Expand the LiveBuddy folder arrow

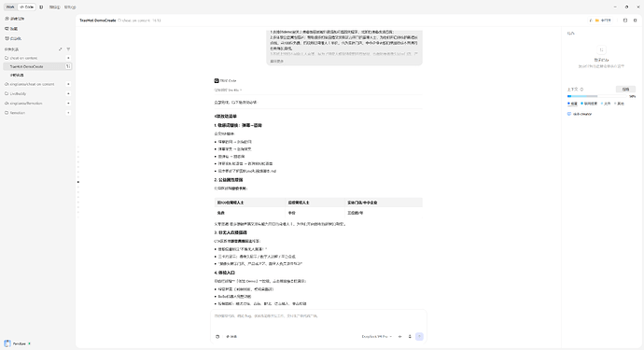pos(68,93)
